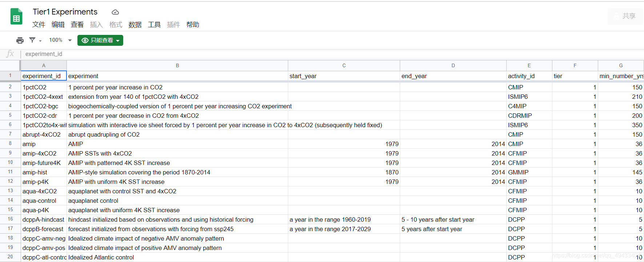Screen dimensions: 644x262
Task: Select cell 'CDRMIP' activity id
Action: tap(529, 116)
